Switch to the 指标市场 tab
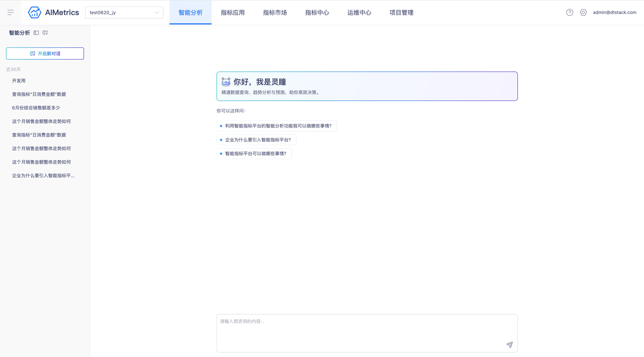The image size is (644, 357). [275, 12]
